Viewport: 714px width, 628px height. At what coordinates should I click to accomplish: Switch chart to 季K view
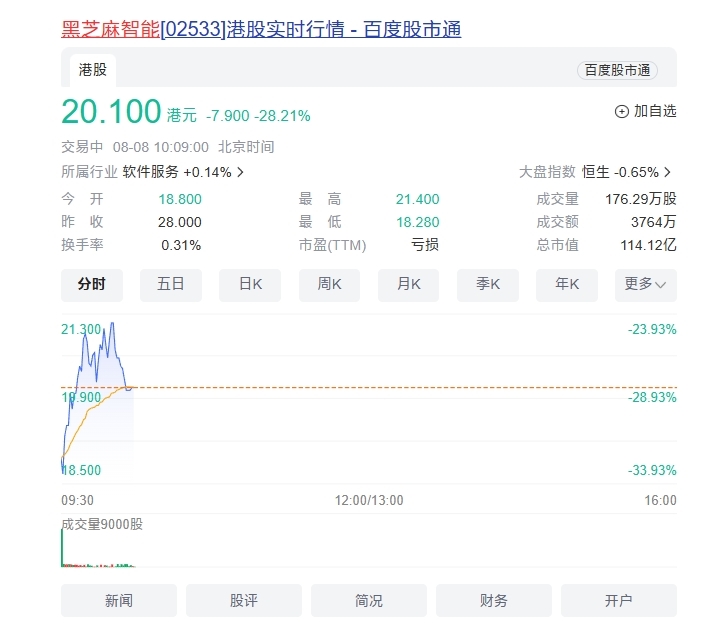pos(488,285)
